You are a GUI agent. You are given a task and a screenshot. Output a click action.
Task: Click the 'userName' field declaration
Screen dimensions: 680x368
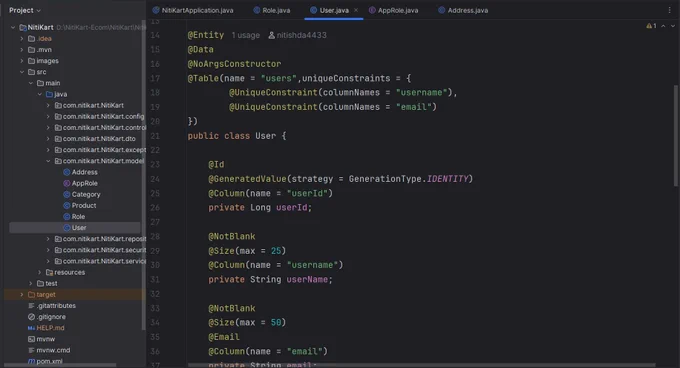point(307,280)
